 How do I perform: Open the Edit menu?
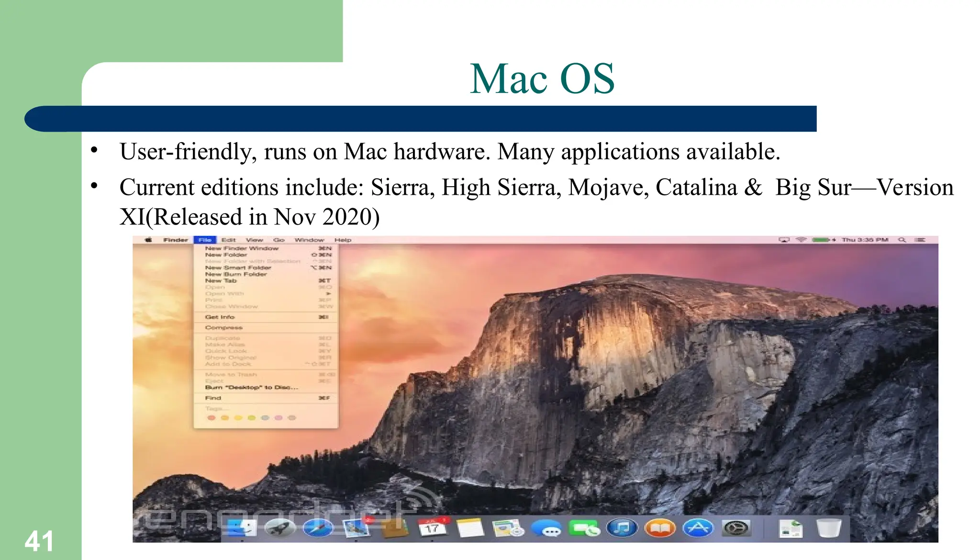point(229,240)
